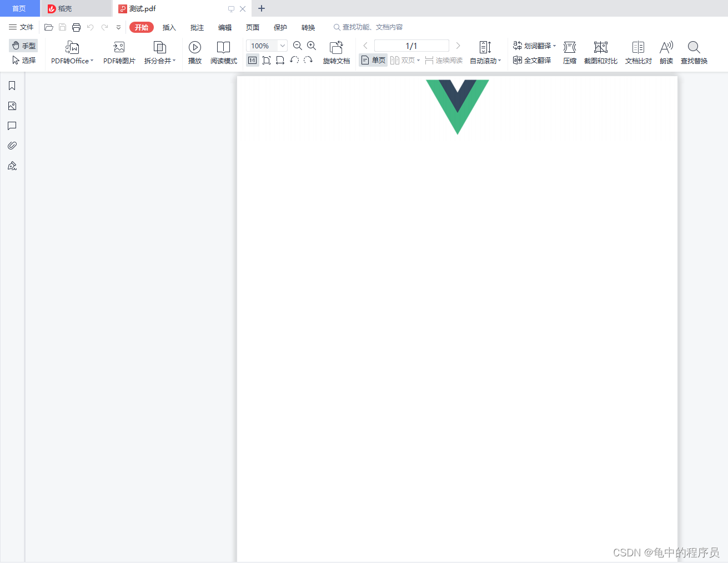Expand the 双页 dropdown arrow
The height and width of the screenshot is (563, 728).
[x=418, y=60]
